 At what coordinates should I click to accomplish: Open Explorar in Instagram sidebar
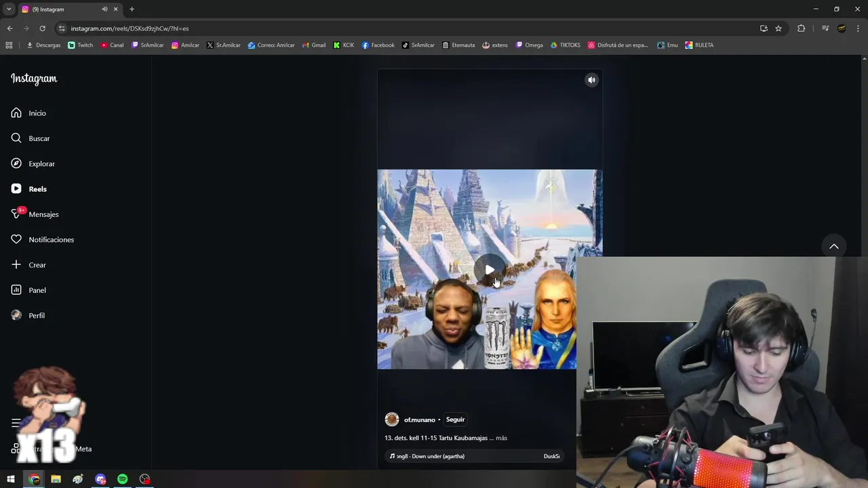pyautogui.click(x=33, y=163)
